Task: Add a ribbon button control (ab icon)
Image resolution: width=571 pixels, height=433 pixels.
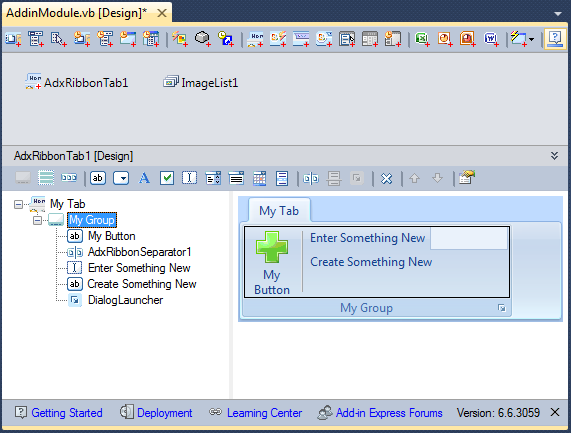Action: click(x=98, y=178)
